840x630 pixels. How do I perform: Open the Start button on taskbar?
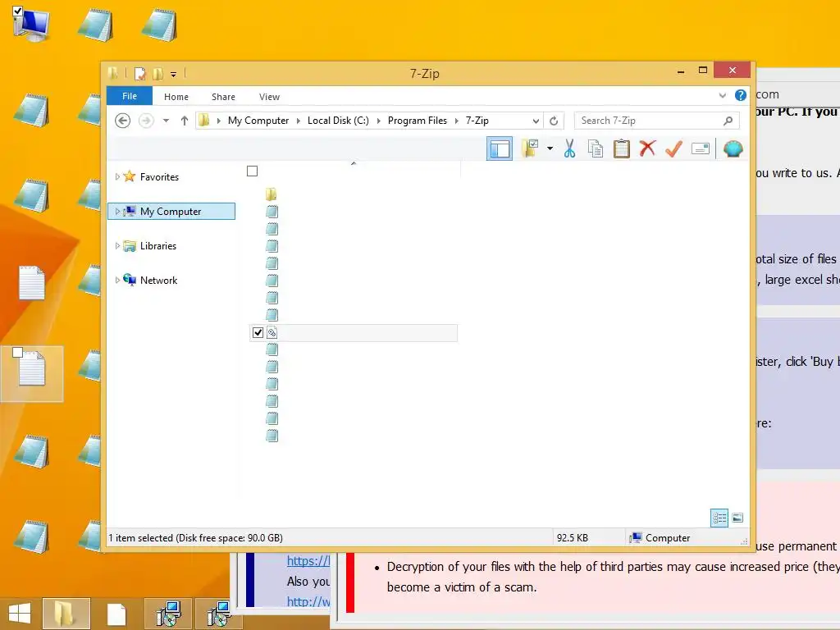20,614
